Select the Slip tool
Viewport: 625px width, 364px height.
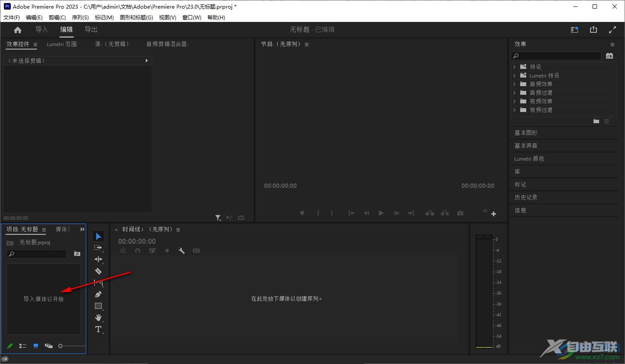click(98, 283)
